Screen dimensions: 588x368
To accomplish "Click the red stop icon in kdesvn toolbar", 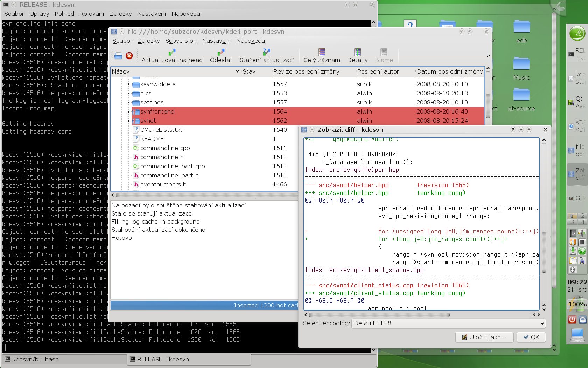I will 129,56.
